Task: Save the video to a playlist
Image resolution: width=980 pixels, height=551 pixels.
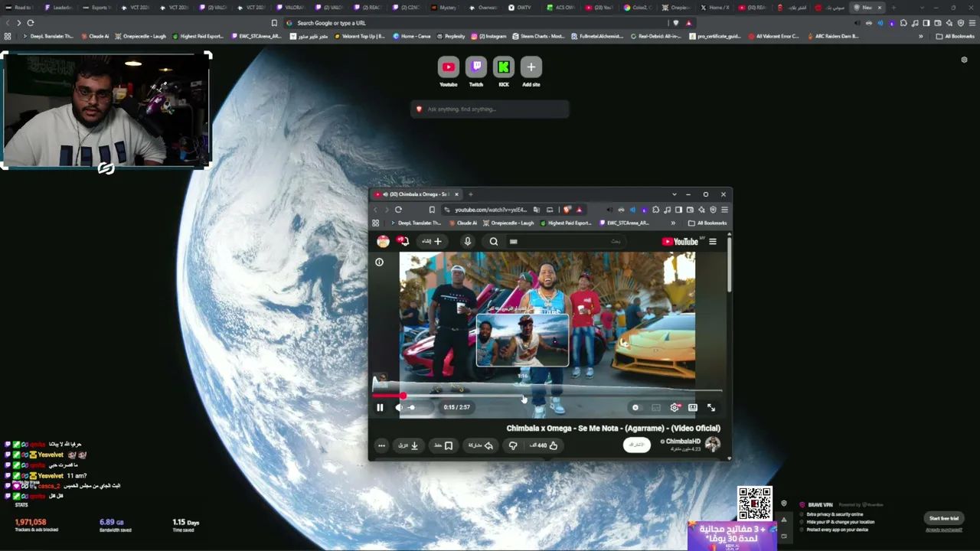Action: [x=443, y=445]
